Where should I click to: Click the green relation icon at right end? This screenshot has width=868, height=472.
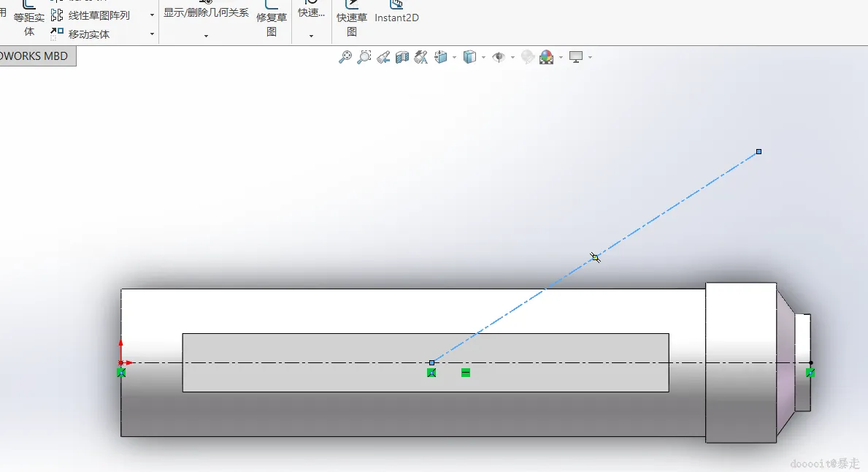click(810, 373)
